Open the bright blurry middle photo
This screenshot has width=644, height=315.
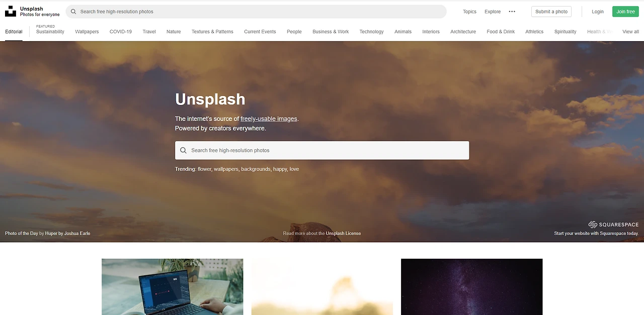click(x=322, y=287)
